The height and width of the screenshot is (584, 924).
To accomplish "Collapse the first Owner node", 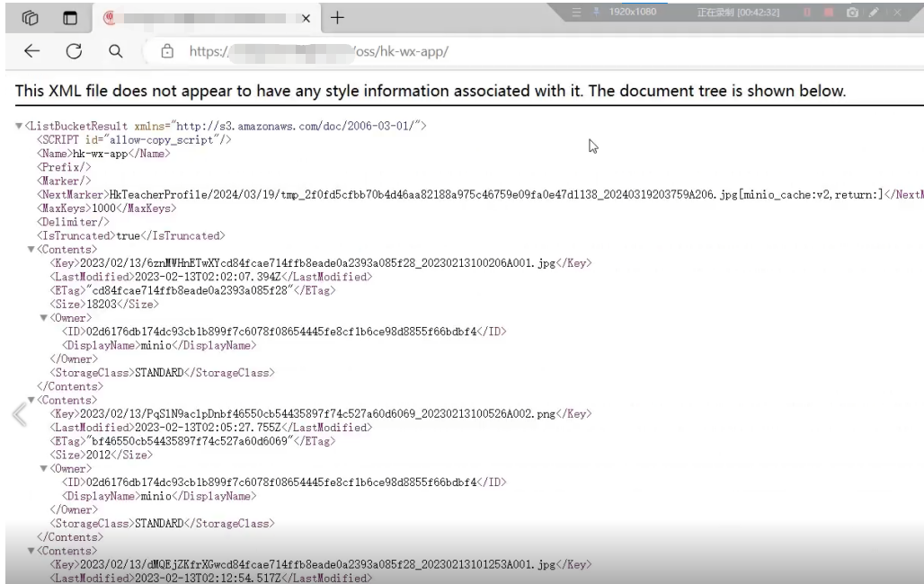I will (44, 318).
